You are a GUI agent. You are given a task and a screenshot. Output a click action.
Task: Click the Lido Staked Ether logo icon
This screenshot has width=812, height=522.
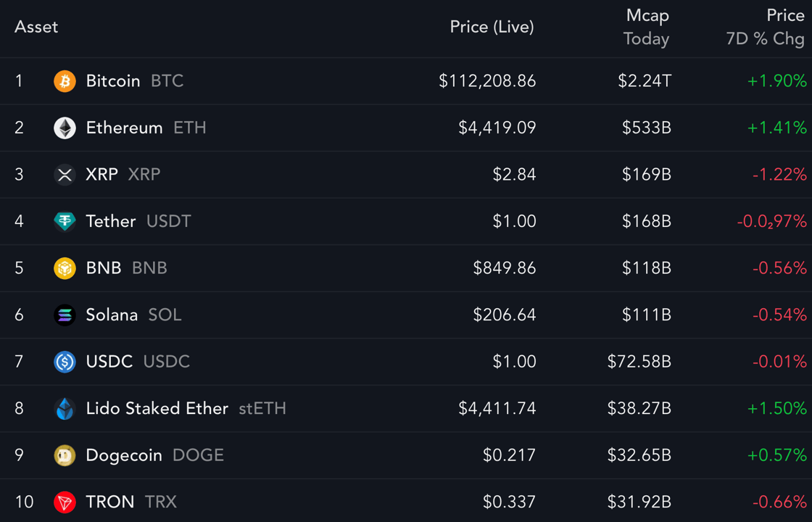[x=65, y=409]
